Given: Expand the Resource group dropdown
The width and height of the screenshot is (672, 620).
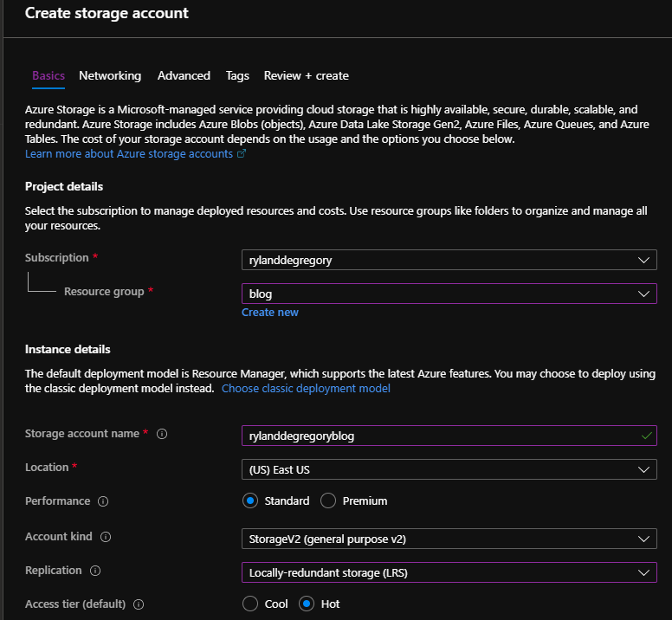Looking at the screenshot, I should tap(449, 294).
